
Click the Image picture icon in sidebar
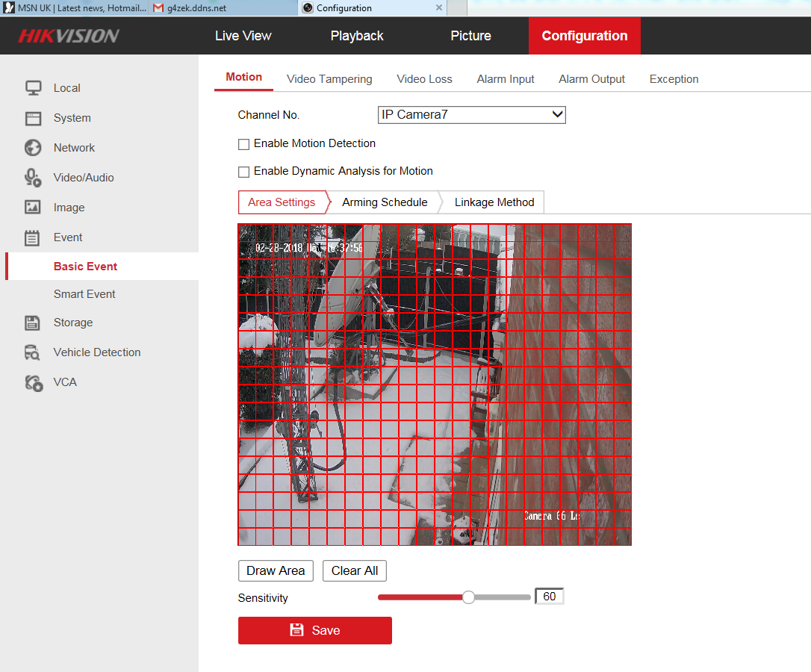point(33,208)
